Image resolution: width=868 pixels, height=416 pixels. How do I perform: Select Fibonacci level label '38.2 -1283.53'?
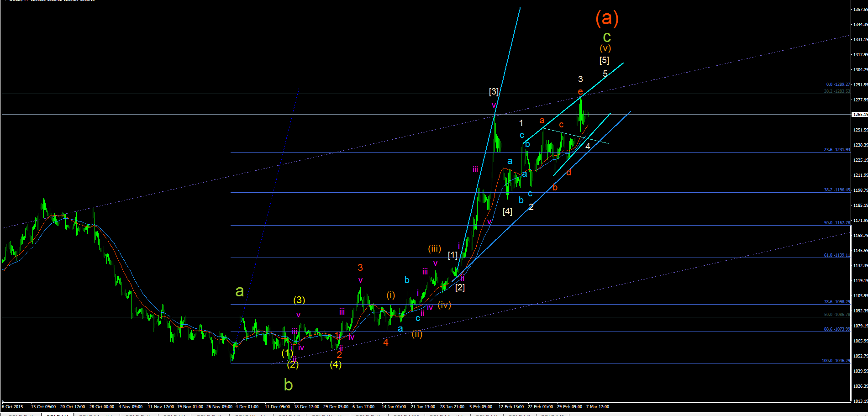(837, 91)
